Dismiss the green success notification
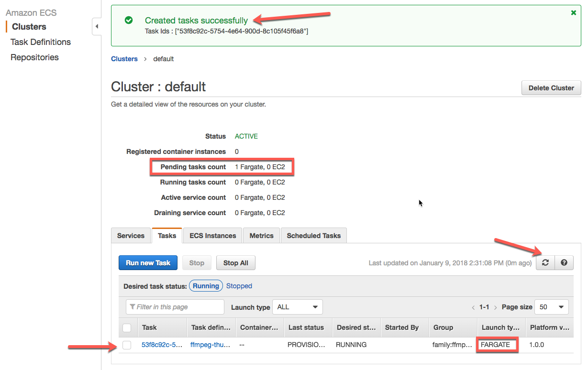 tap(574, 13)
